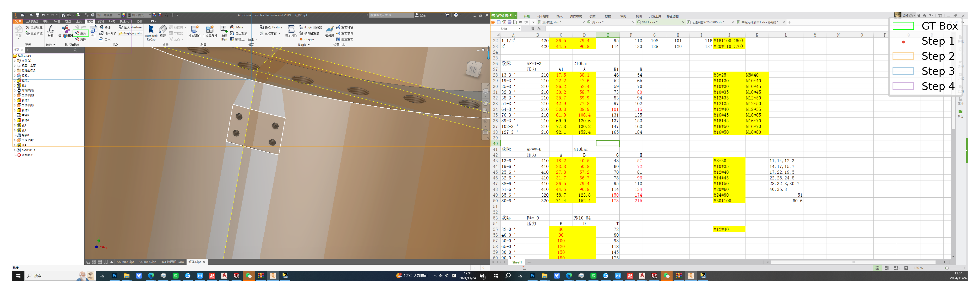Viewport: 980px width, 293px height.
Task: Open the 钢 - 抛光 appearance dropdown
Action: tap(149, 15)
